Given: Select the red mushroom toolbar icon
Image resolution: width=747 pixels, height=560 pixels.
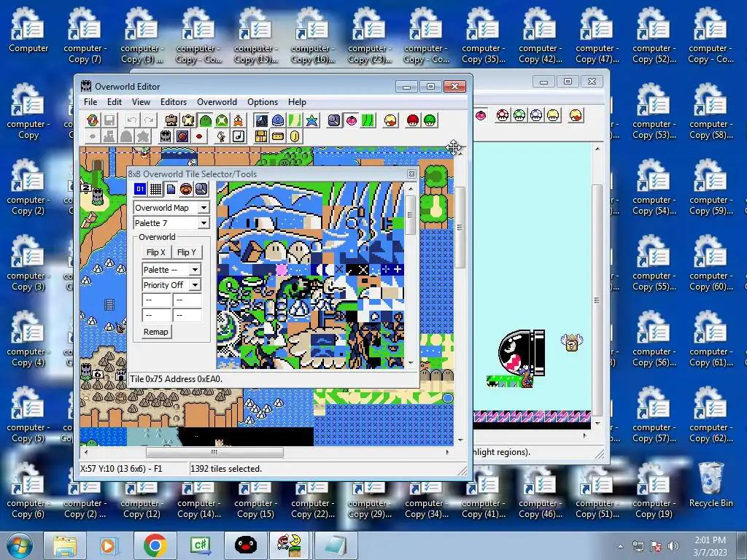Looking at the screenshot, I should click(x=413, y=120).
